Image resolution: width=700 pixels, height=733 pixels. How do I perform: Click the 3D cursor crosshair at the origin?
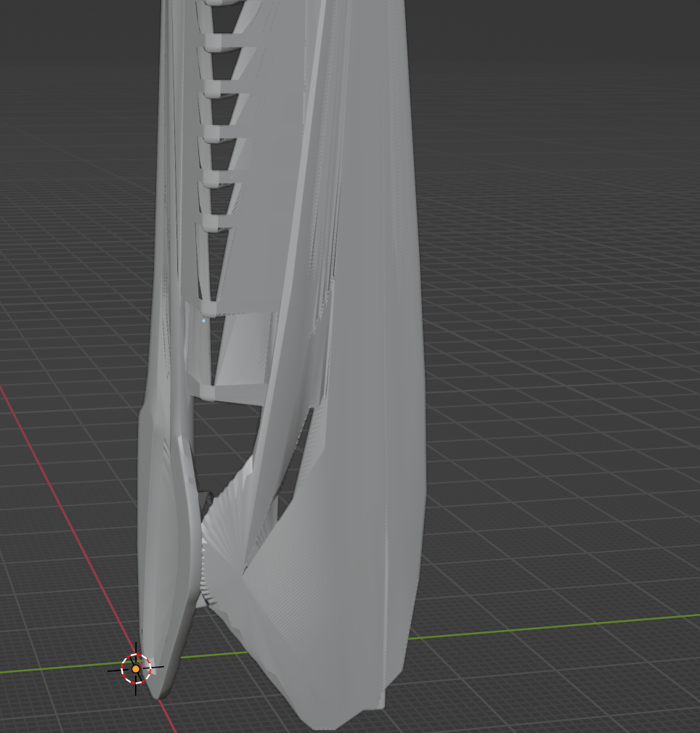coord(136,668)
